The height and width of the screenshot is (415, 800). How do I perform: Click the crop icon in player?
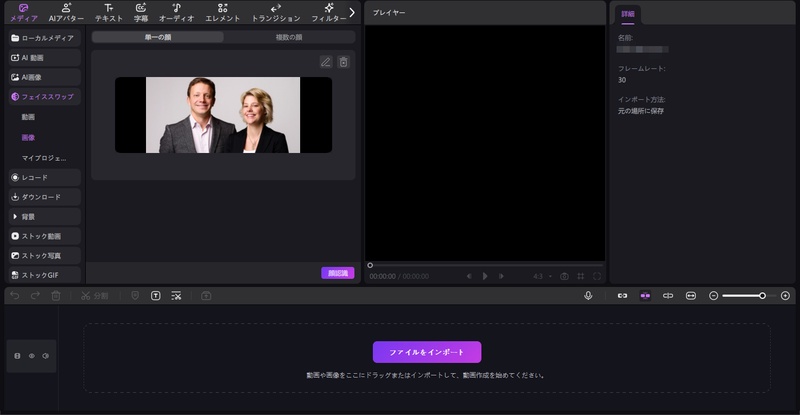581,276
